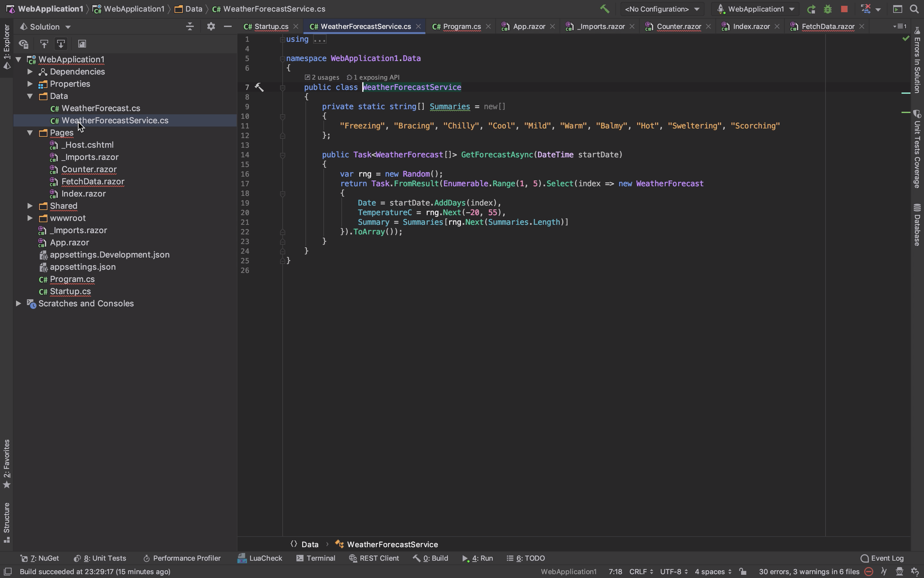Collapse all nodes in Solution explorer
This screenshot has height=578, width=924.
190,26
